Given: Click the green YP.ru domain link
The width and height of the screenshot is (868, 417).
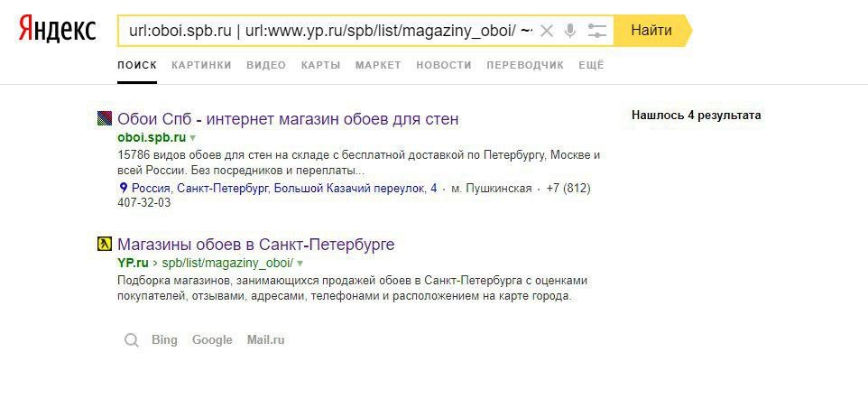Looking at the screenshot, I should tap(134, 263).
